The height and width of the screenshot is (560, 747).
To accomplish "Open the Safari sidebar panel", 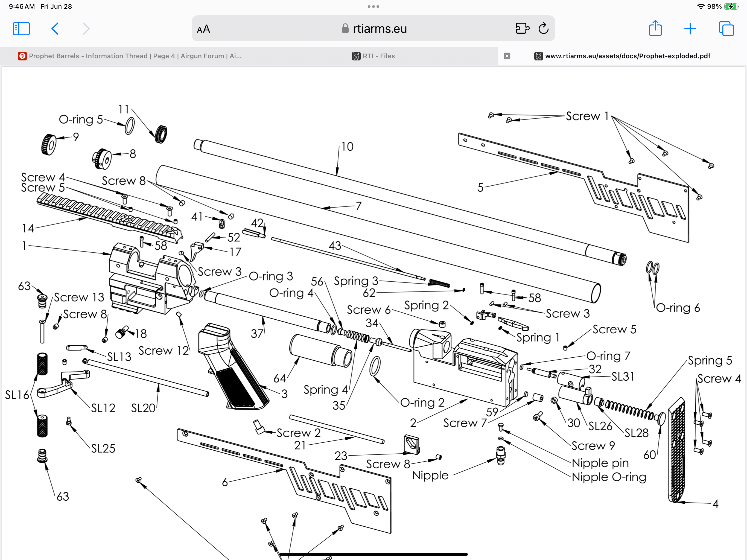I will [21, 29].
